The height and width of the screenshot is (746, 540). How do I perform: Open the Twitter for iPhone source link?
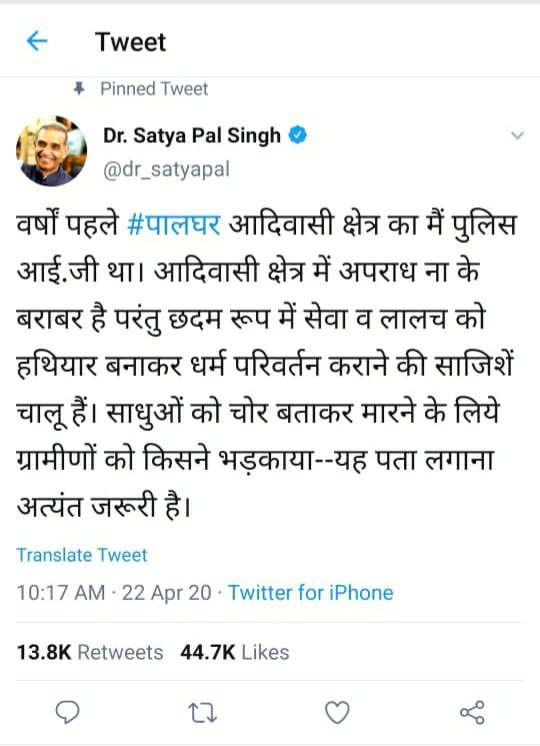[x=311, y=593]
